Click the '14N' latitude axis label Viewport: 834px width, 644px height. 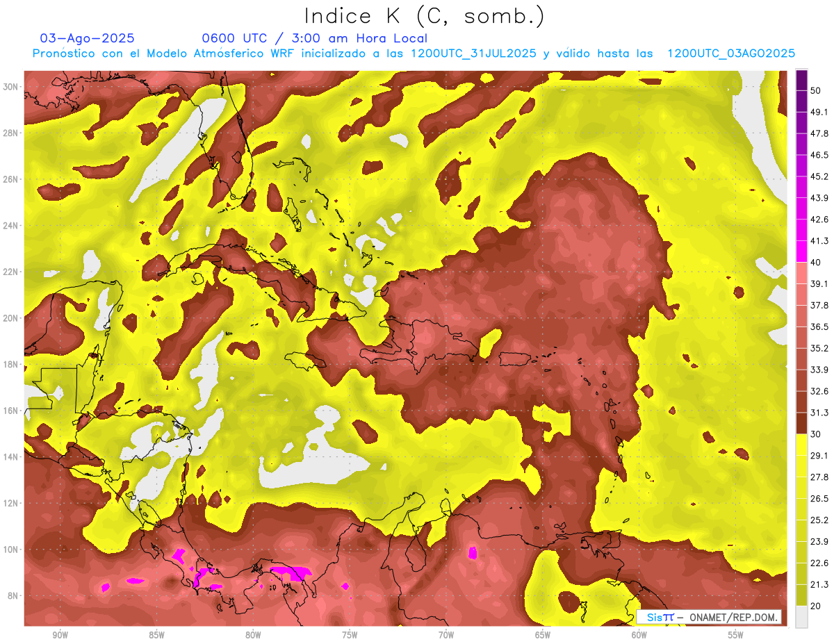10,456
